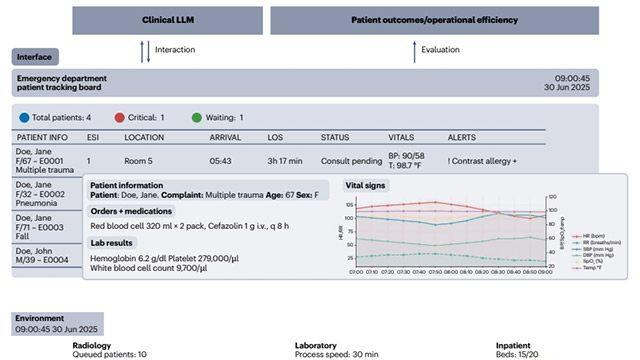Click the Room 5 location cell
The height and width of the screenshot is (360, 640).
[138, 161]
